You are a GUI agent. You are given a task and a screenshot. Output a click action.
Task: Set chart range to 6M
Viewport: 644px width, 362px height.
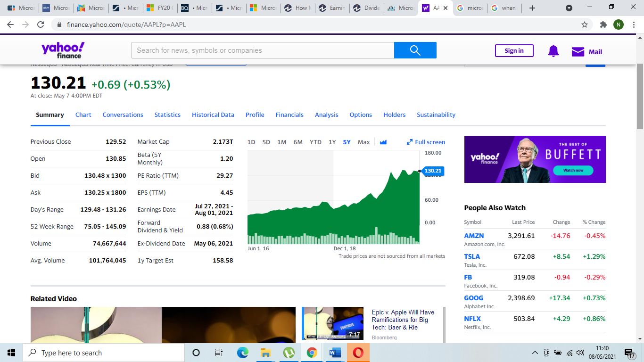click(x=298, y=142)
